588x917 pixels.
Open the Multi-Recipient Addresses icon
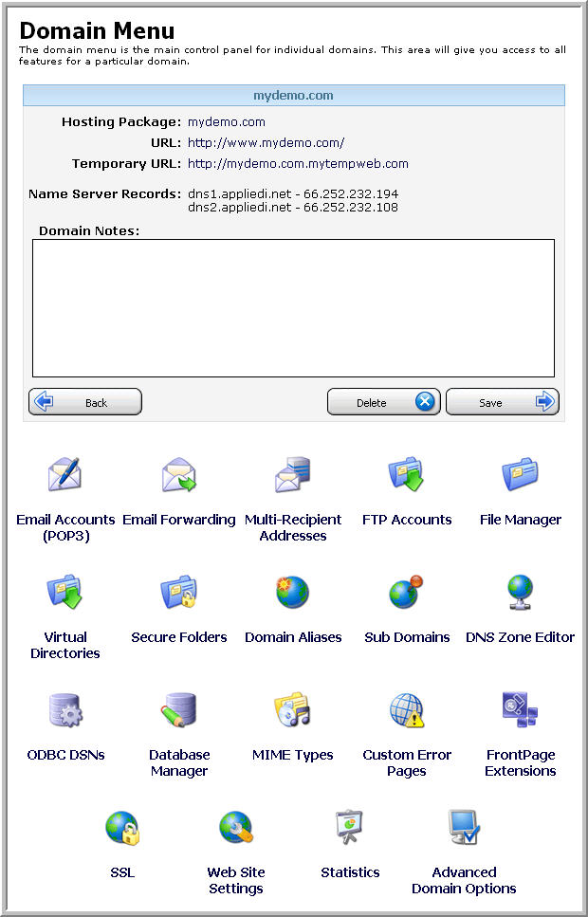coord(292,474)
